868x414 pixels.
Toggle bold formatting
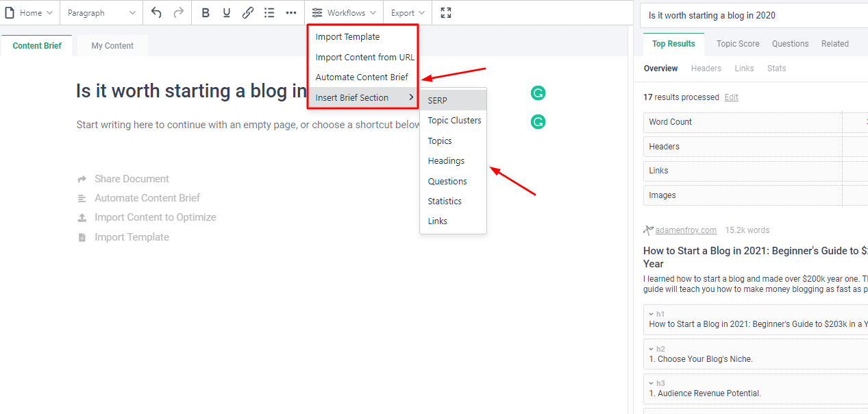coord(206,12)
